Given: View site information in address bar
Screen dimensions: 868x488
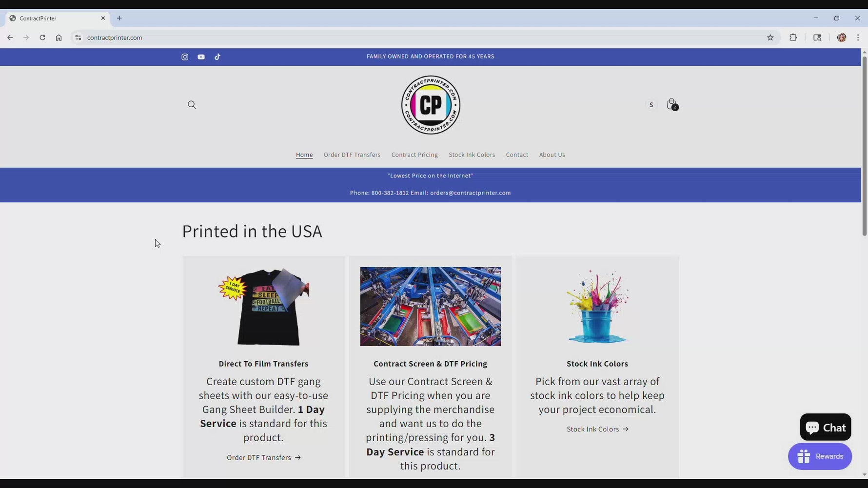Looking at the screenshot, I should tap(78, 38).
